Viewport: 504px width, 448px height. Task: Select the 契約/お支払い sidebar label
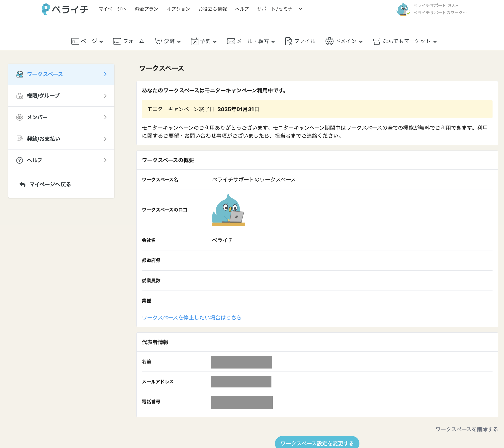(x=44, y=139)
